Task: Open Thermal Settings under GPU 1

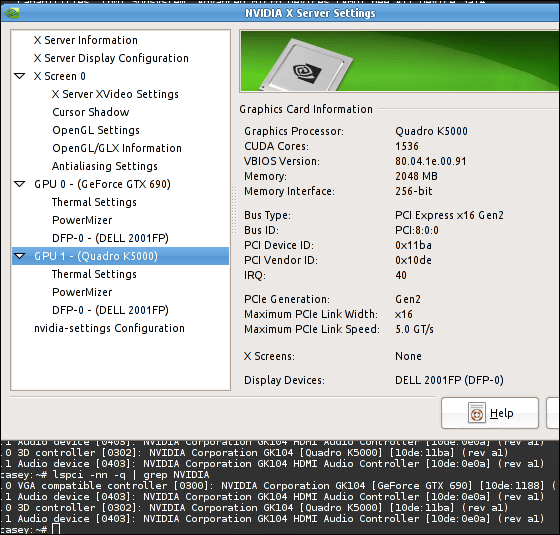Action: (x=94, y=274)
